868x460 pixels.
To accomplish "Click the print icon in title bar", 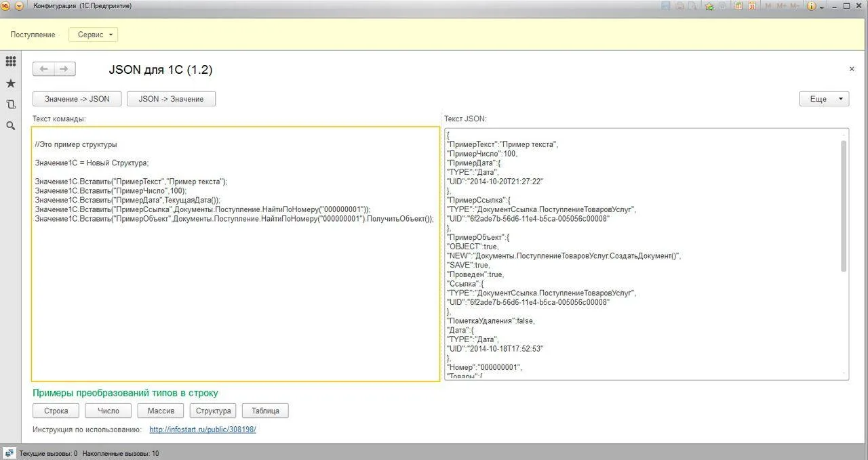I will pyautogui.click(x=679, y=6).
